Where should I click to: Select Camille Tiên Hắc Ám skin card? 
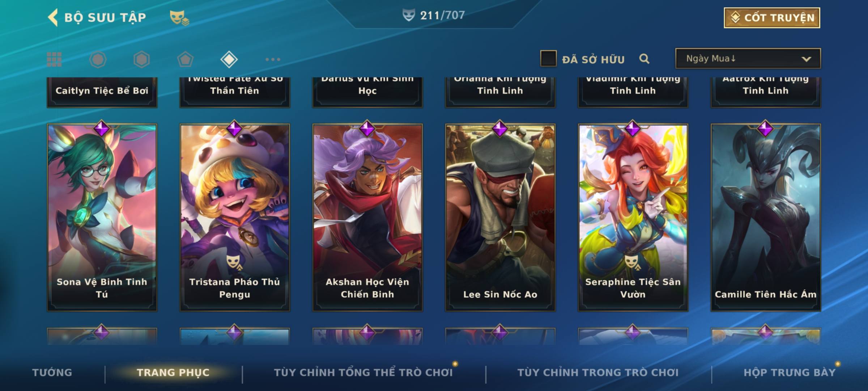pos(766,218)
